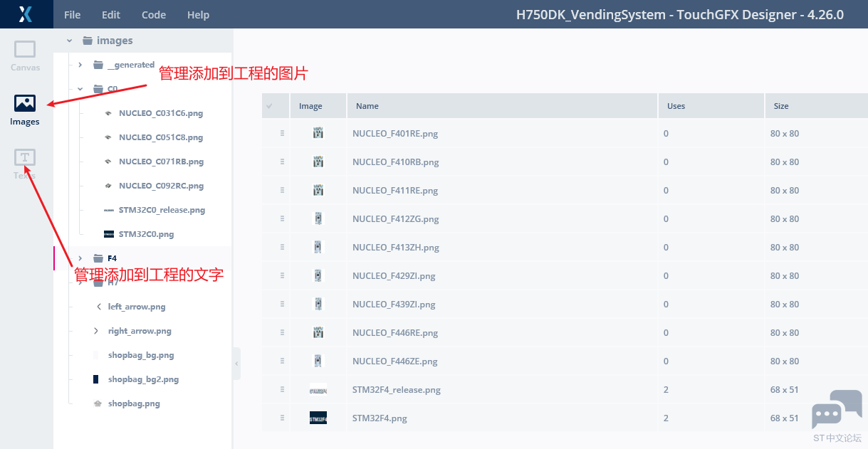Expand the F4 folder chevron
Image resolution: width=868 pixels, height=449 pixels.
pyautogui.click(x=80, y=258)
